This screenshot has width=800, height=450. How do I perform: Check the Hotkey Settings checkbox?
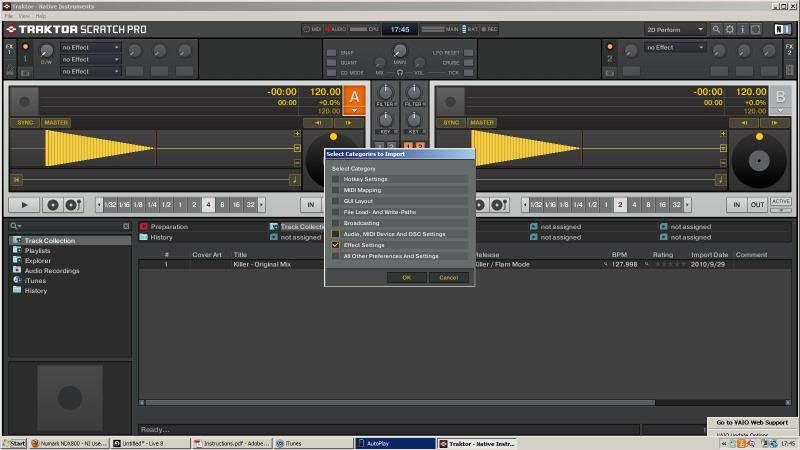click(336, 179)
